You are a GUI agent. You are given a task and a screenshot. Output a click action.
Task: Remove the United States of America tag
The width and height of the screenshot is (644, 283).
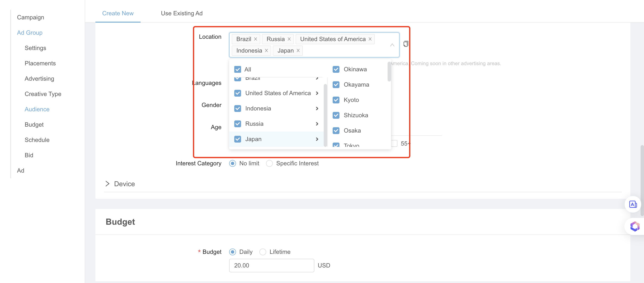[370, 39]
